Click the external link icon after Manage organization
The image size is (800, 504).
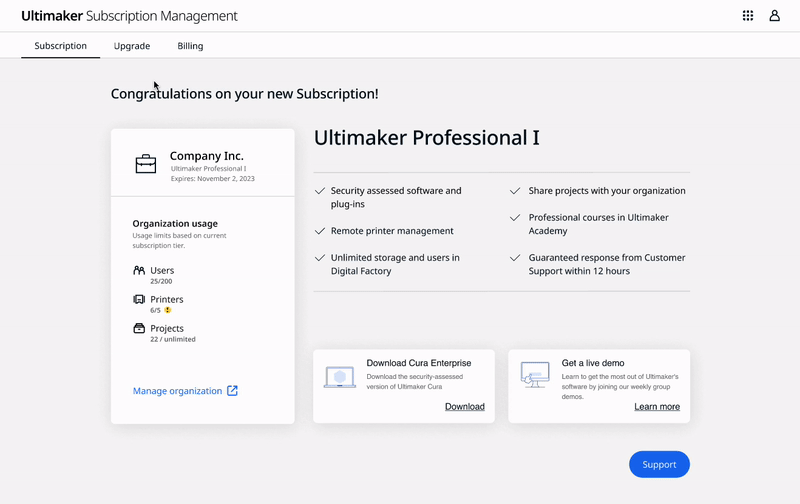(x=232, y=391)
